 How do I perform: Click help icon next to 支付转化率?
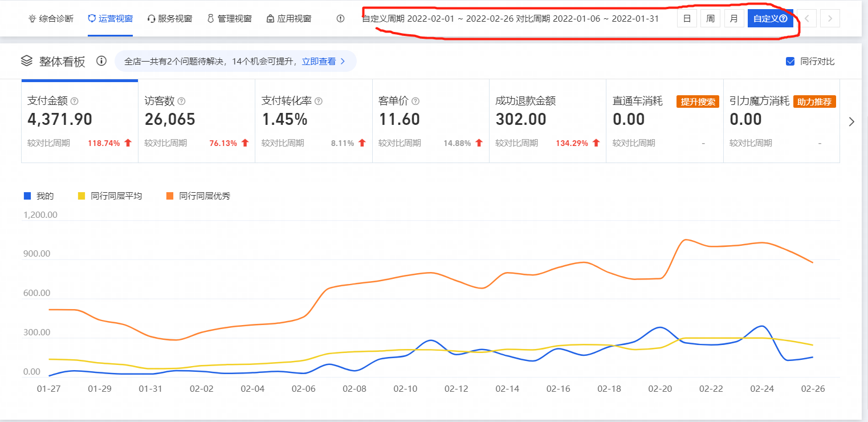(319, 101)
